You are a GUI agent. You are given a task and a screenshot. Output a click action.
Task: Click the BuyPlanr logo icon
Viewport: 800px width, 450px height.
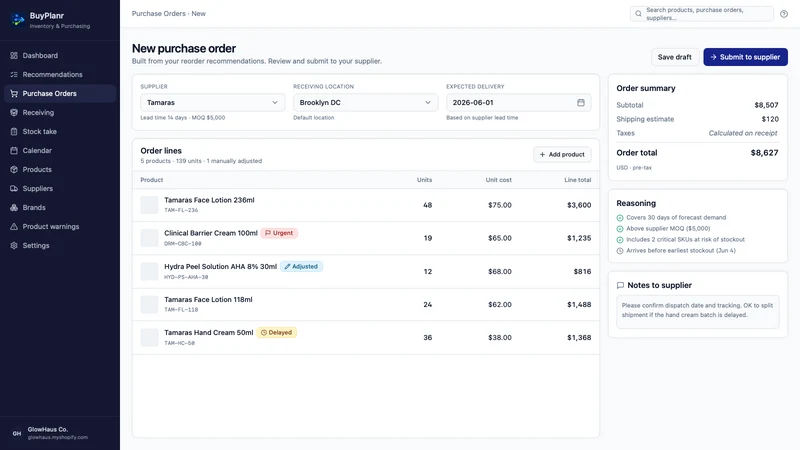click(18, 20)
